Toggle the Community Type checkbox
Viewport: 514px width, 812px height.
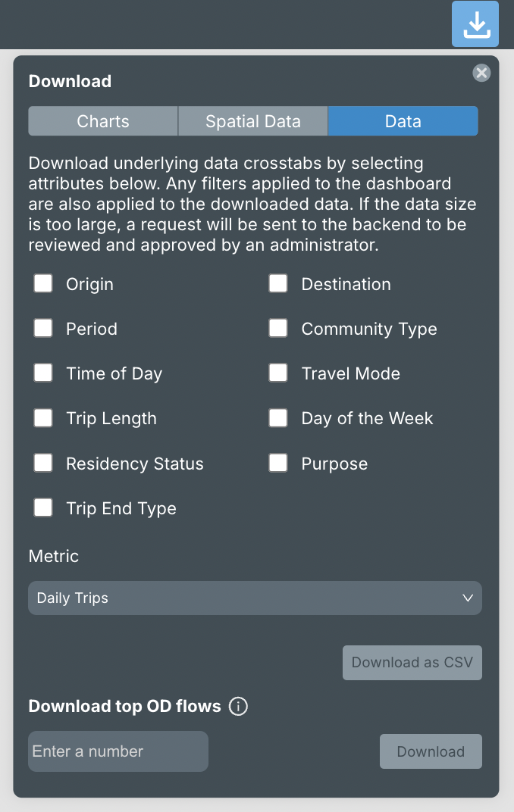click(x=278, y=329)
